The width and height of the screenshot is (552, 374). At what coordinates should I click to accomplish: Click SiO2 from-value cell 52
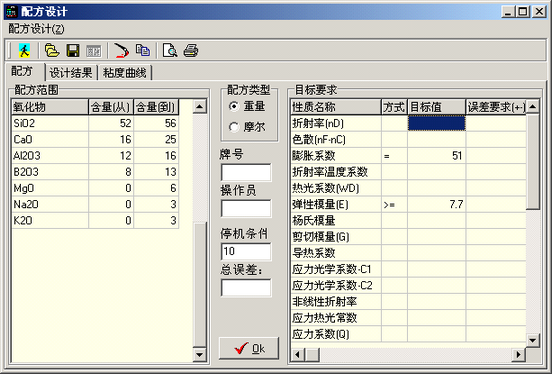click(111, 123)
